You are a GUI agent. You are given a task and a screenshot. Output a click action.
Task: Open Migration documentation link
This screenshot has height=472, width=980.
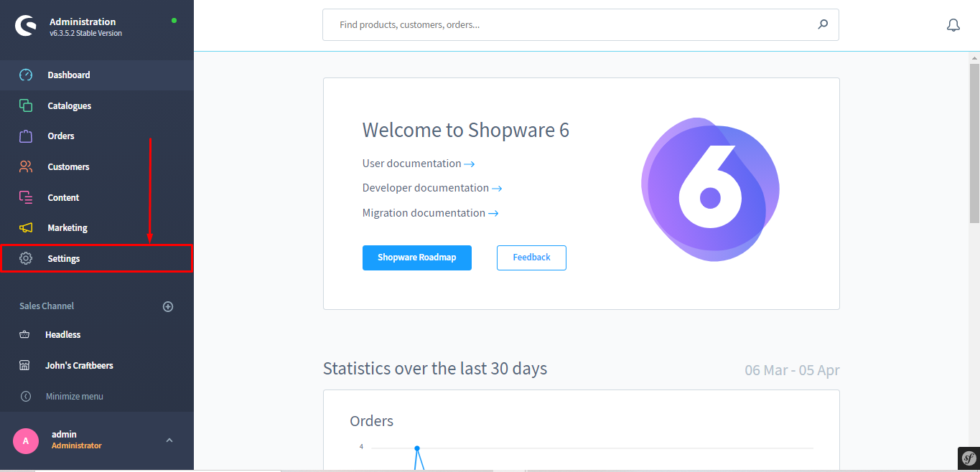coord(431,213)
